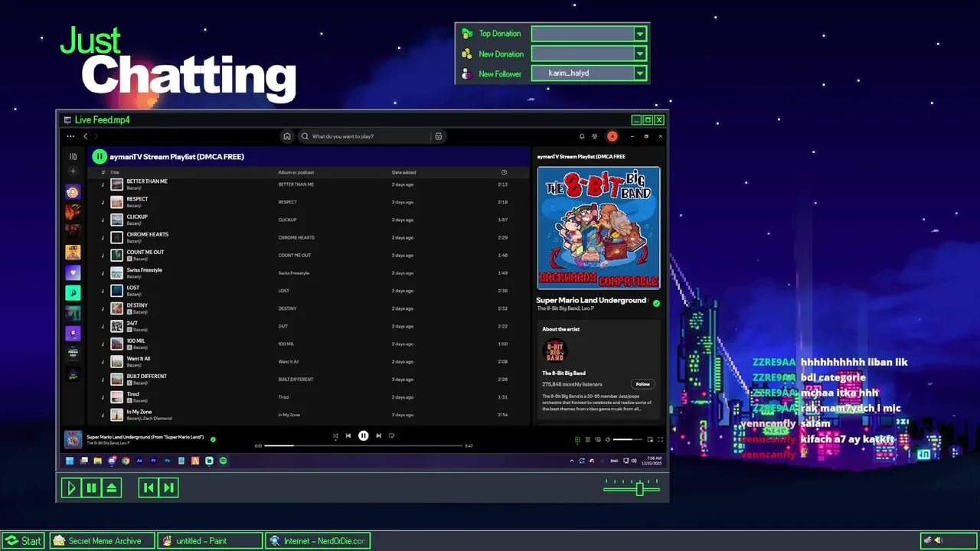Click skip-back in Live Feed player
Screen dimensions: 980x551
tap(149, 487)
